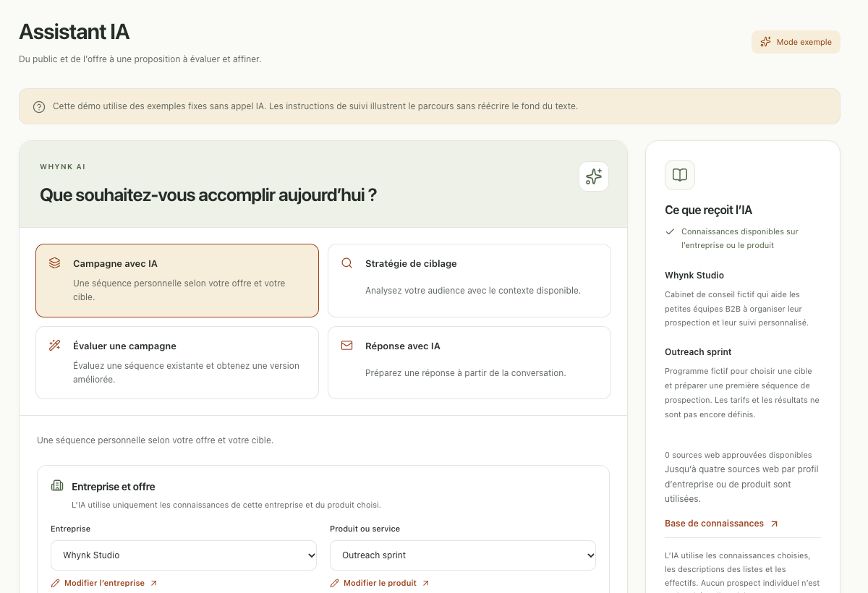The width and height of the screenshot is (868, 593).
Task: Click the Whynk Studio heading in side panel
Action: click(694, 276)
